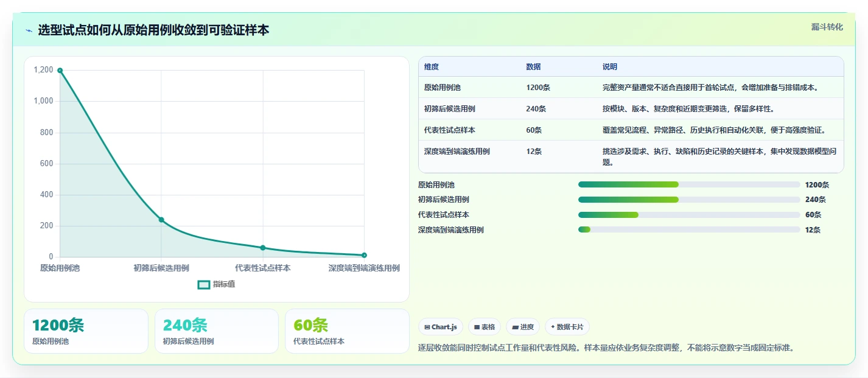This screenshot has height=378, width=868.
Task: Click the 深度端到端演练用例 table row name
Action: 457,152
